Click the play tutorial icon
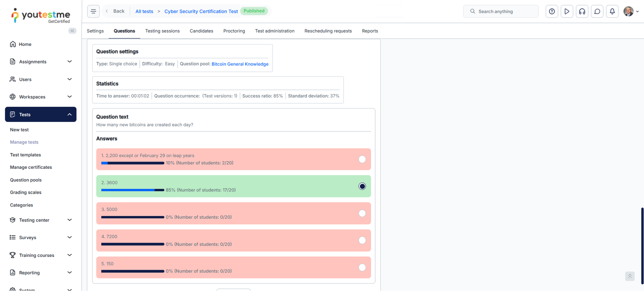644x291 pixels. pyautogui.click(x=567, y=11)
